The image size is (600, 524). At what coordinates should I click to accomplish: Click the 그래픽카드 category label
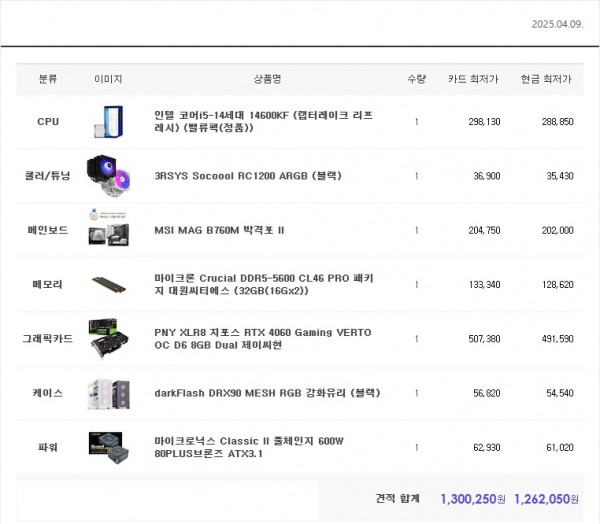[x=48, y=339]
